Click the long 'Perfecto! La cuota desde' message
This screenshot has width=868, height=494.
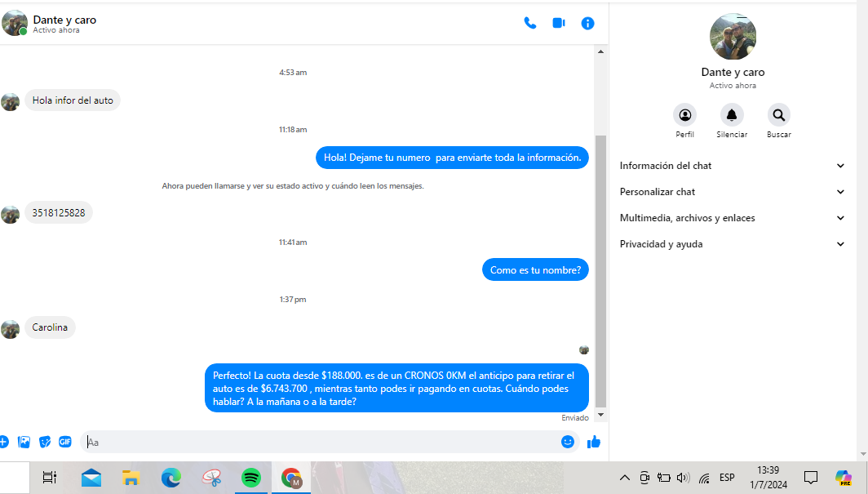[396, 388]
